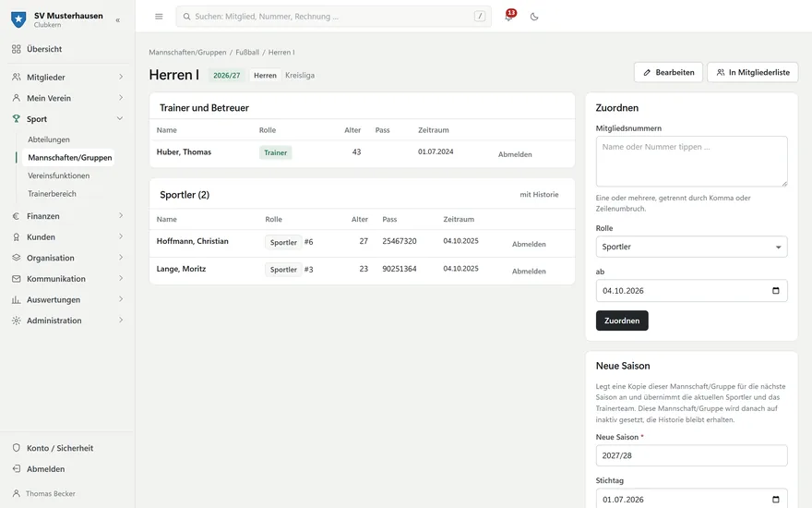Open the calendar picker for ab date
This screenshot has height=508, width=812.
(x=776, y=291)
